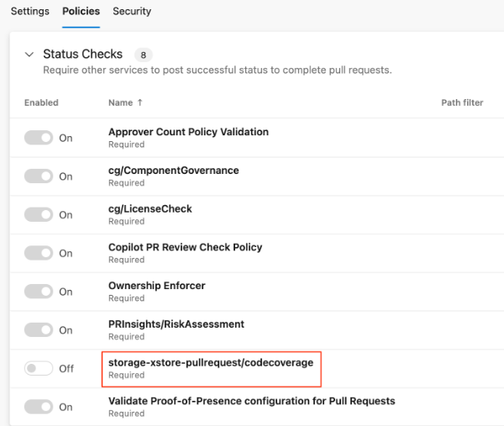Open the Approver Count Policy Validation entry

188,132
